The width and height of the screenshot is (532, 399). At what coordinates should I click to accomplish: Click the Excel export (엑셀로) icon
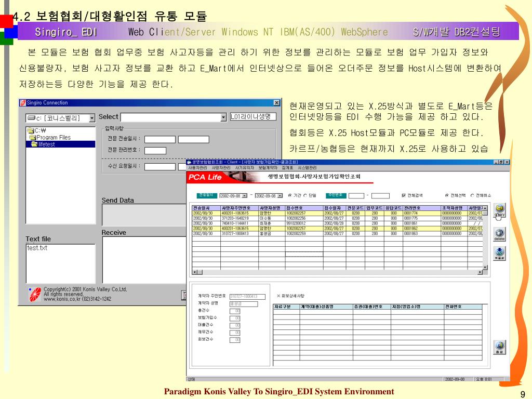point(499,254)
